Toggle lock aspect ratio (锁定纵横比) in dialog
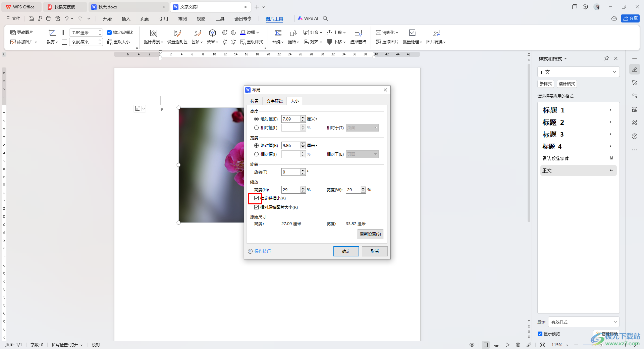Screen dimensions: 644x349 pos(257,198)
